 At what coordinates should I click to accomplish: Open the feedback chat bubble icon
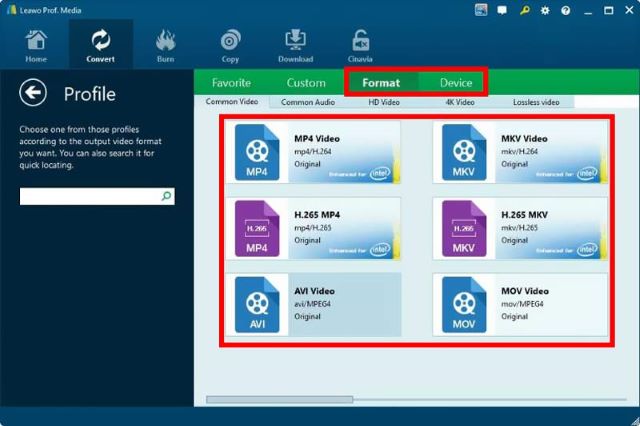pyautogui.click(x=502, y=10)
